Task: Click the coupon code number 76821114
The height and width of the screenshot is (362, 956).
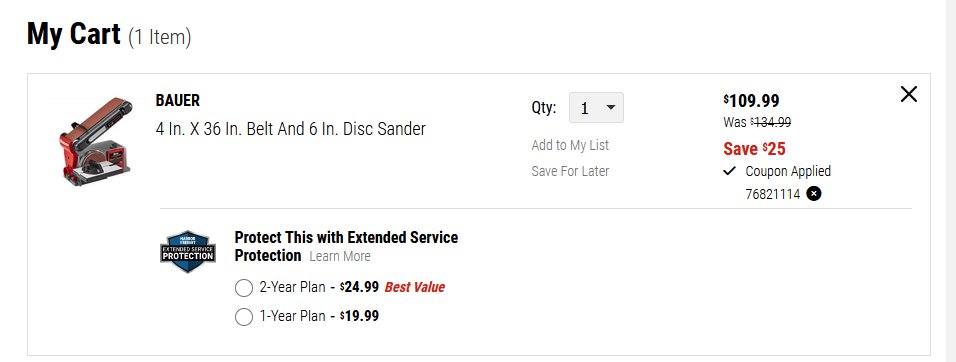Action: click(x=772, y=194)
